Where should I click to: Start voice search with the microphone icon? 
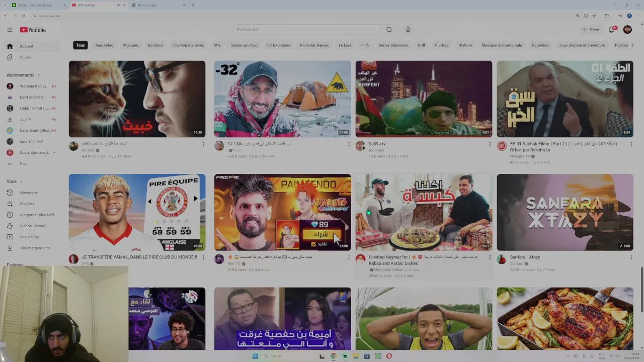(x=408, y=30)
